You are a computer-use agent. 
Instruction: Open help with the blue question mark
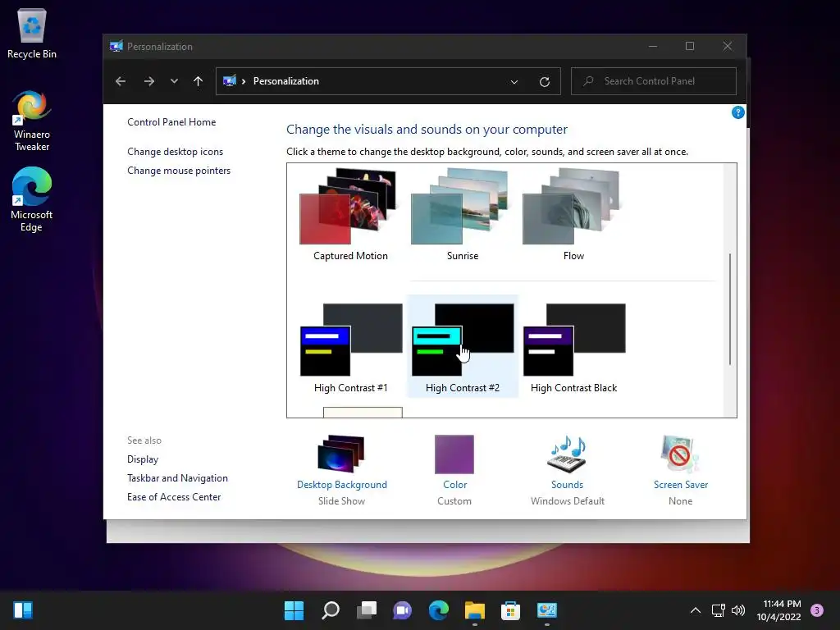click(x=737, y=112)
